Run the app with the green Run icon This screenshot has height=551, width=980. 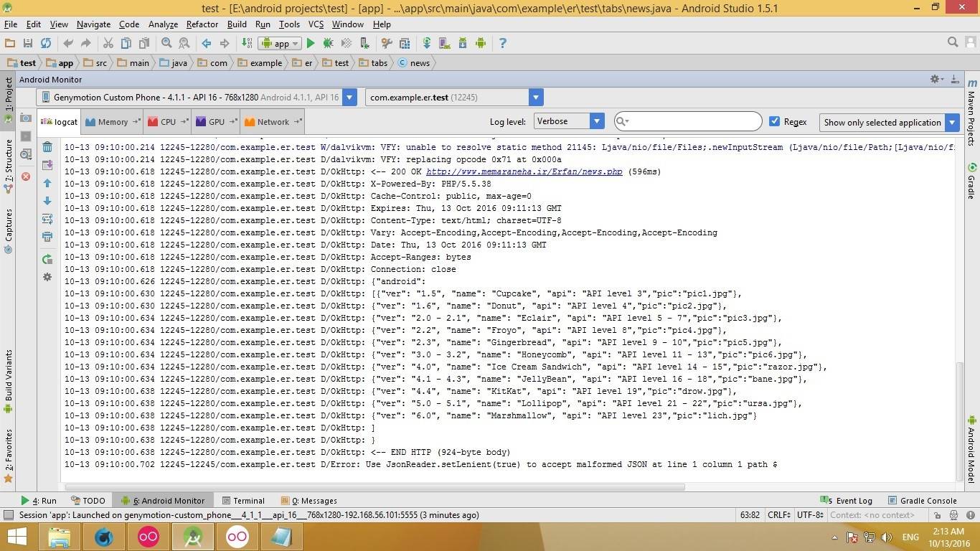[x=310, y=43]
